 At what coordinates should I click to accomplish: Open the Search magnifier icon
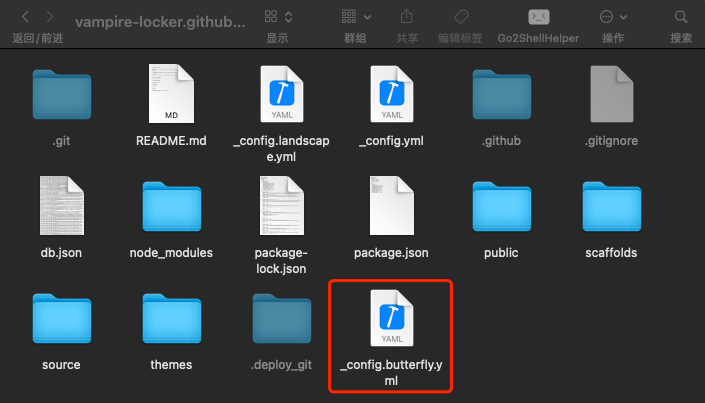point(681,17)
